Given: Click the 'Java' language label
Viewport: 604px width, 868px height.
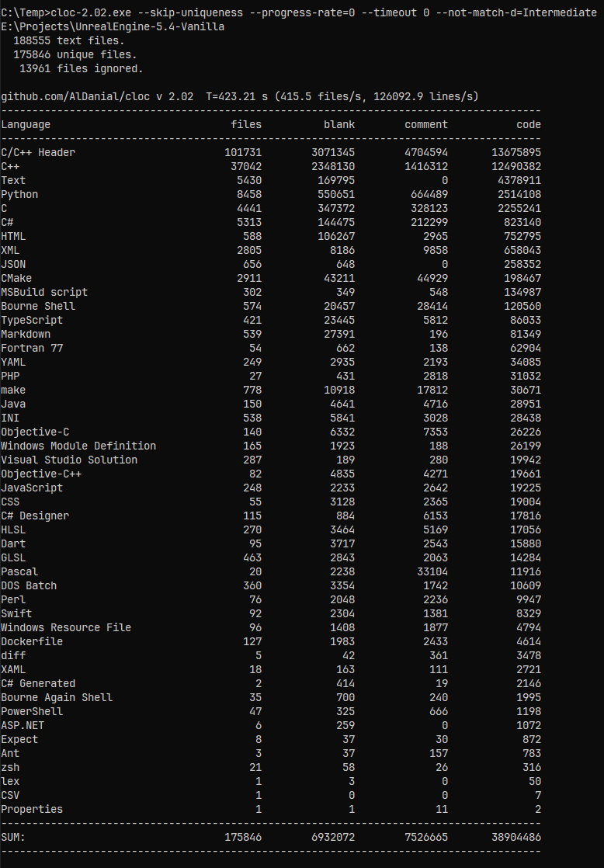Looking at the screenshot, I should (x=13, y=404).
